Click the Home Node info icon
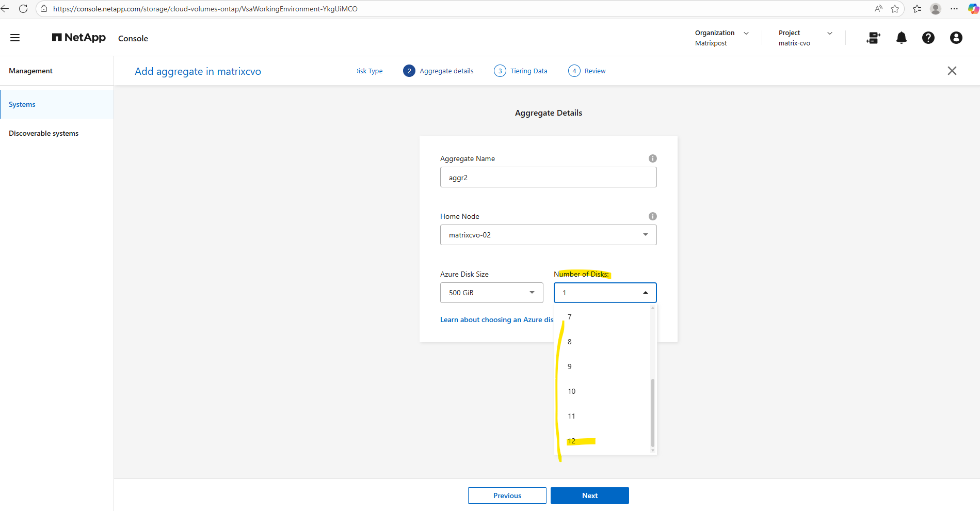The height and width of the screenshot is (511, 980). (652, 216)
